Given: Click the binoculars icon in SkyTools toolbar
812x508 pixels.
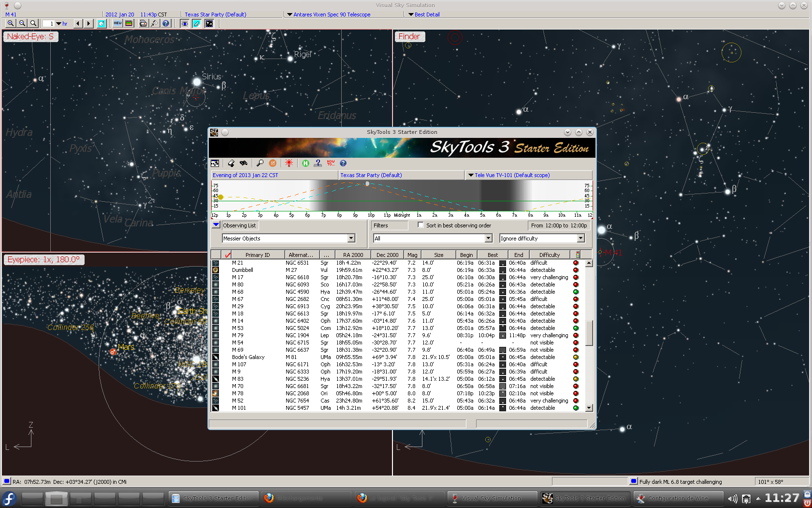Looking at the screenshot, I should click(243, 163).
